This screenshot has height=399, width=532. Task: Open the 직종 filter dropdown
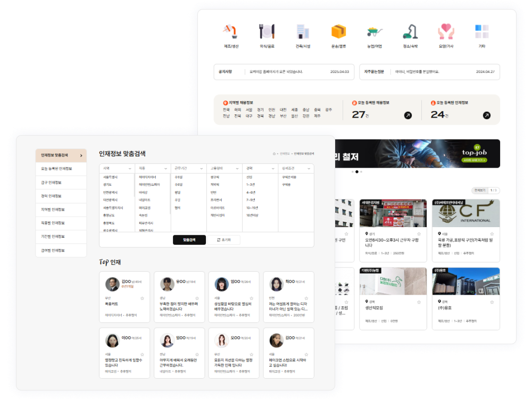(x=153, y=168)
